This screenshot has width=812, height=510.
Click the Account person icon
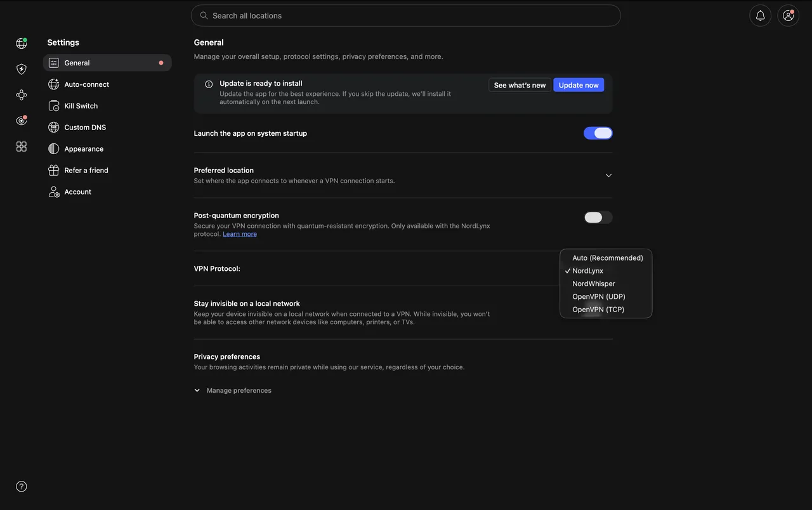53,192
